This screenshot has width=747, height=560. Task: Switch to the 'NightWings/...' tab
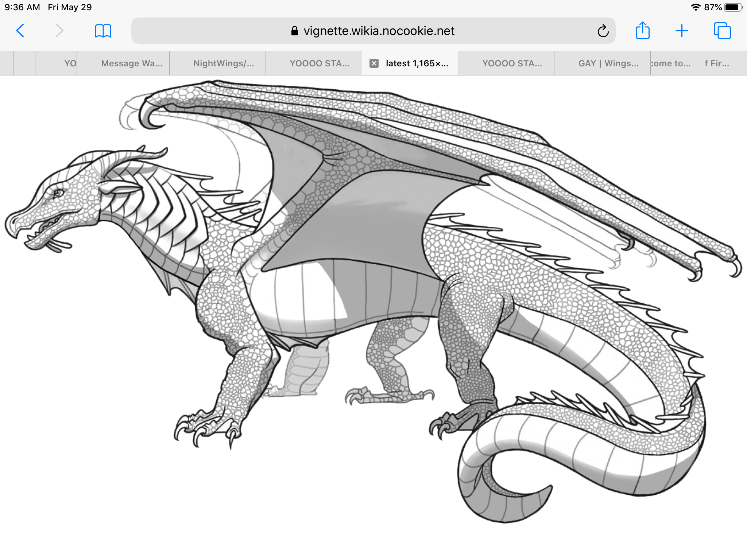tap(223, 63)
